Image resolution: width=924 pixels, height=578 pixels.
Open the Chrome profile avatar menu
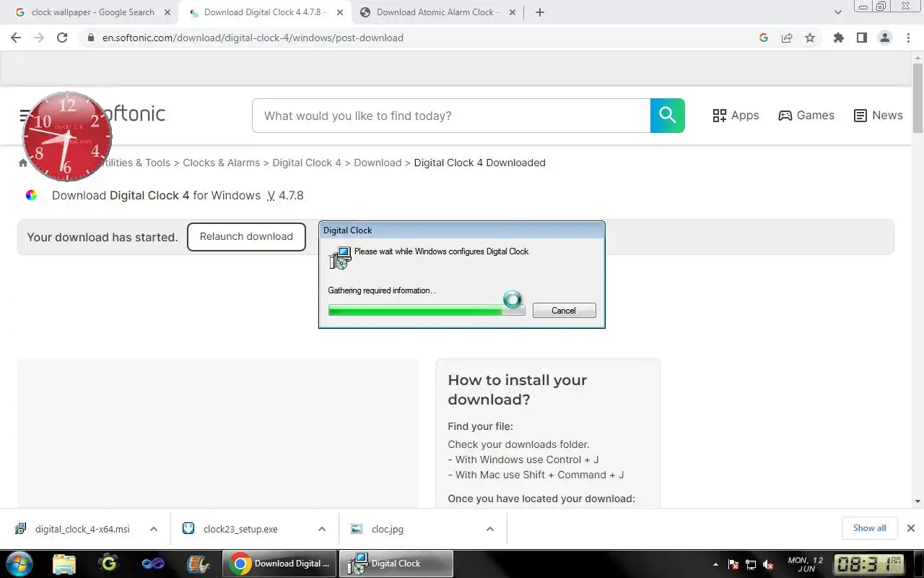pos(884,38)
